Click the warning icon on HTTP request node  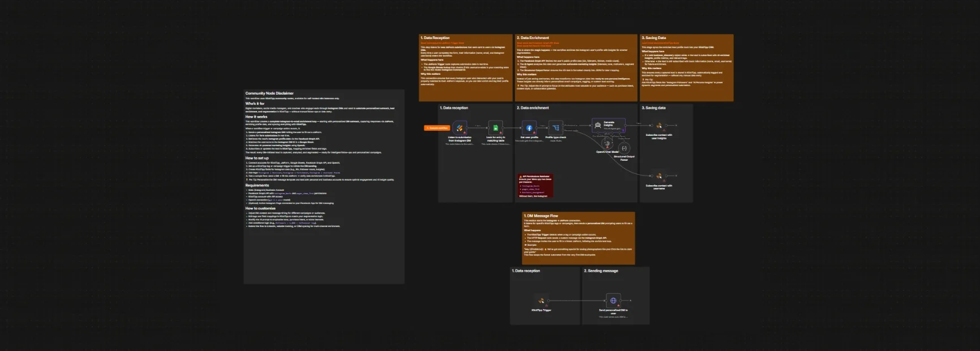coord(618,305)
